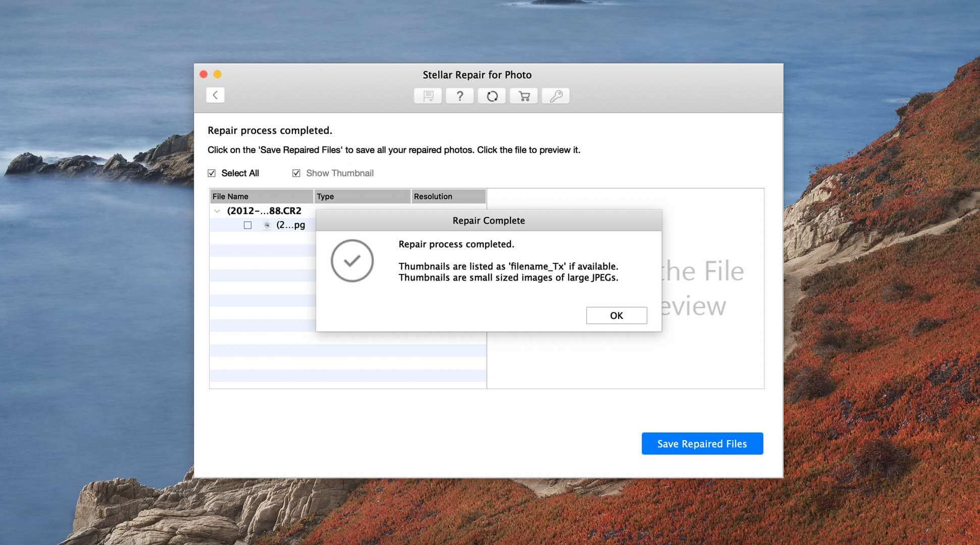Image resolution: width=980 pixels, height=545 pixels.
Task: Toggle the Show Thumbnail checkbox
Action: click(296, 173)
